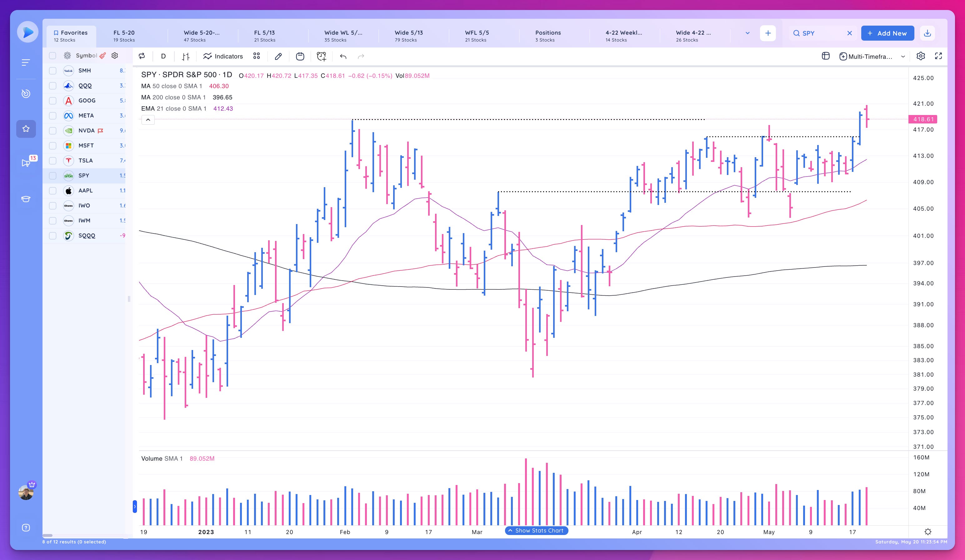
Task: Switch to the FL 5/13 tab
Action: pyautogui.click(x=265, y=36)
